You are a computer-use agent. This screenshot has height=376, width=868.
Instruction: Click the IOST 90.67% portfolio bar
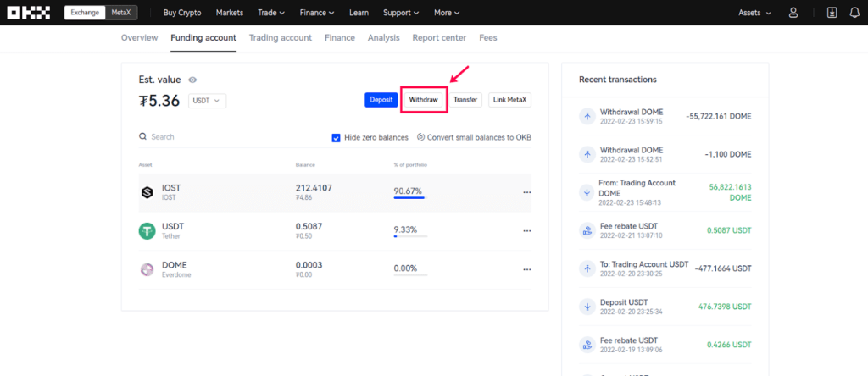pos(410,197)
